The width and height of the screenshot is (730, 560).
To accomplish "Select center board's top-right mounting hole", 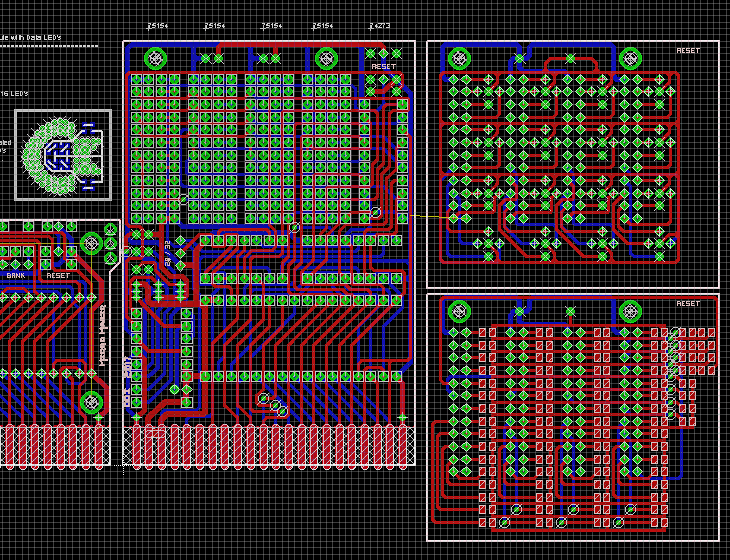I will 326,59.
